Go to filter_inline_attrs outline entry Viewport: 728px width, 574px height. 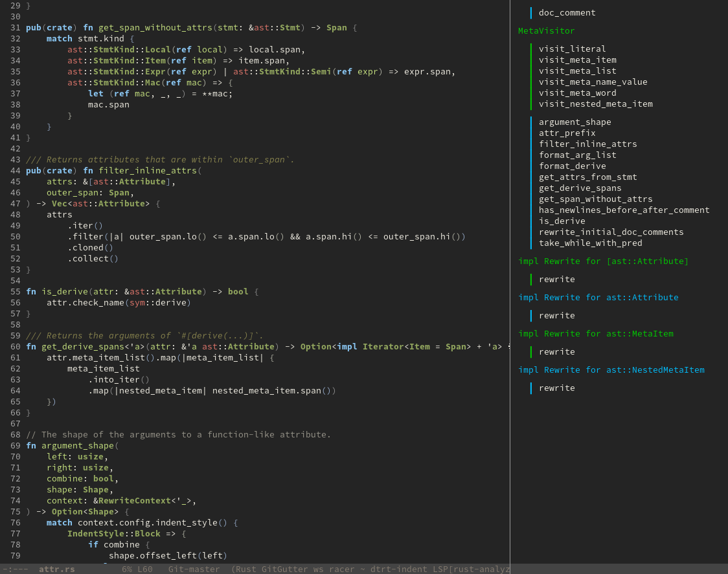click(x=588, y=144)
